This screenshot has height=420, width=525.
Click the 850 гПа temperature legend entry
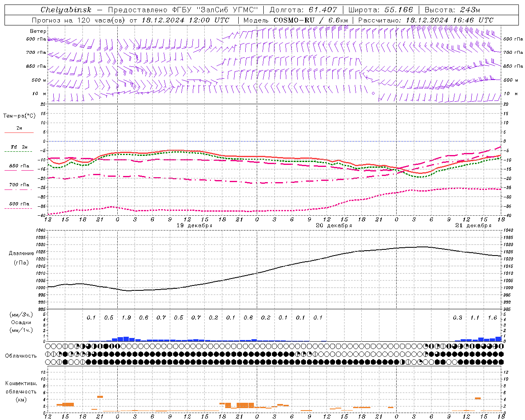coord(19,166)
